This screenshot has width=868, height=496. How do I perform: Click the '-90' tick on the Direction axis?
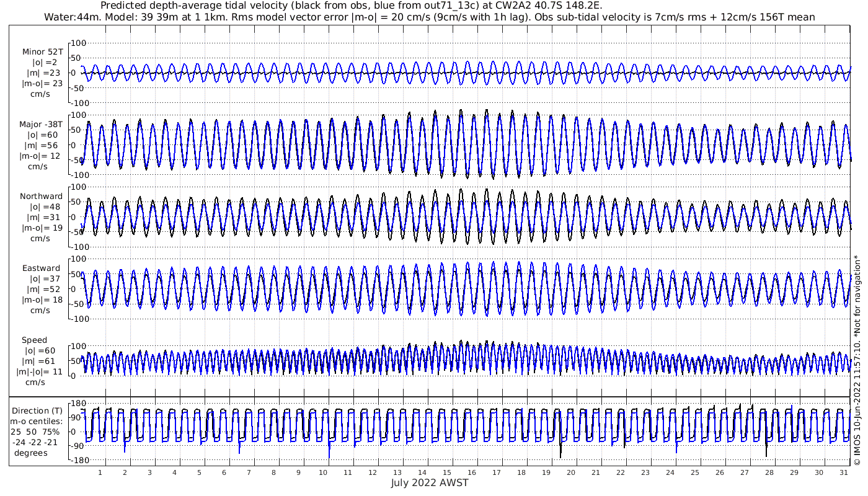click(77, 446)
